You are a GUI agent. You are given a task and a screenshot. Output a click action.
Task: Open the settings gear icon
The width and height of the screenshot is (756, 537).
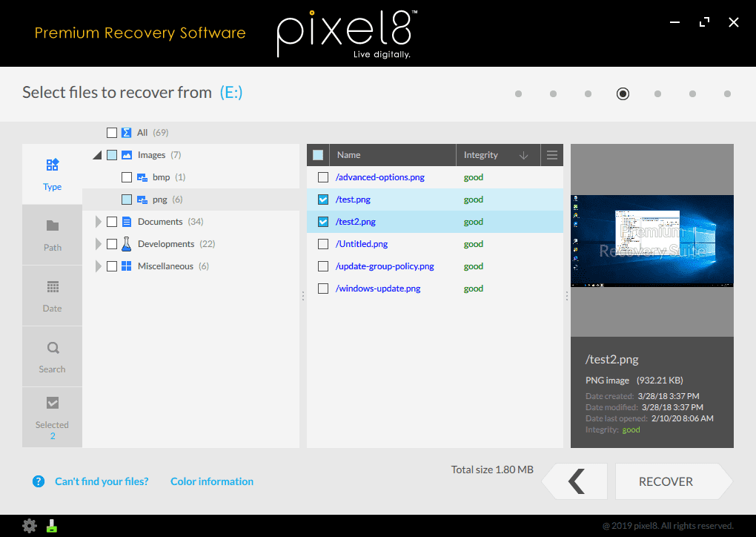pyautogui.click(x=30, y=525)
